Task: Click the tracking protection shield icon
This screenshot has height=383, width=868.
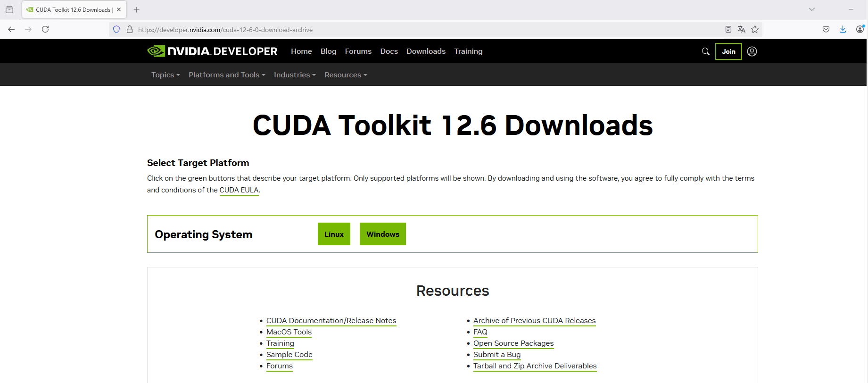Action: click(116, 29)
